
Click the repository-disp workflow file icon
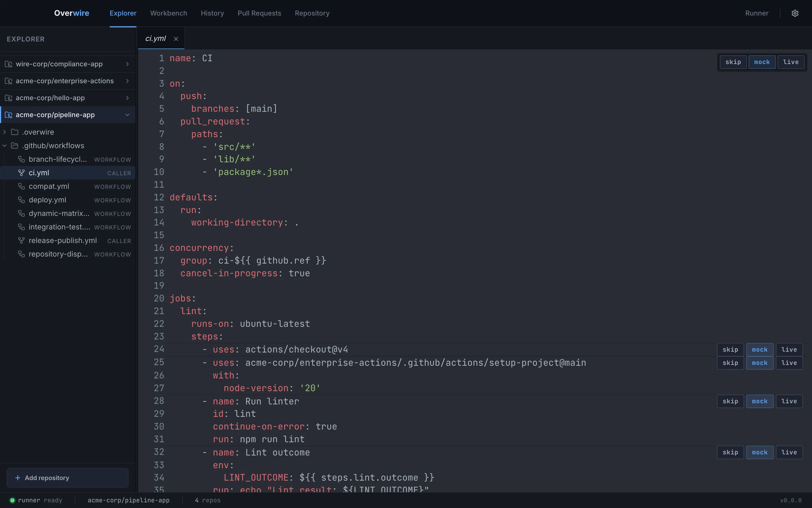pos(21,254)
